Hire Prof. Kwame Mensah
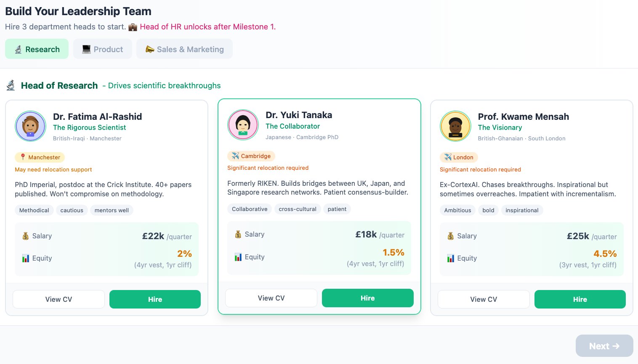 pos(580,299)
